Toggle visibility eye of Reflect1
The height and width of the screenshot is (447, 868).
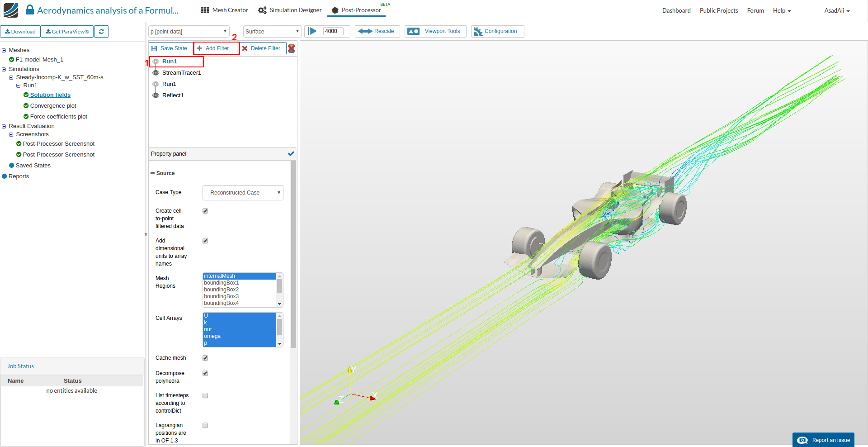(x=156, y=95)
